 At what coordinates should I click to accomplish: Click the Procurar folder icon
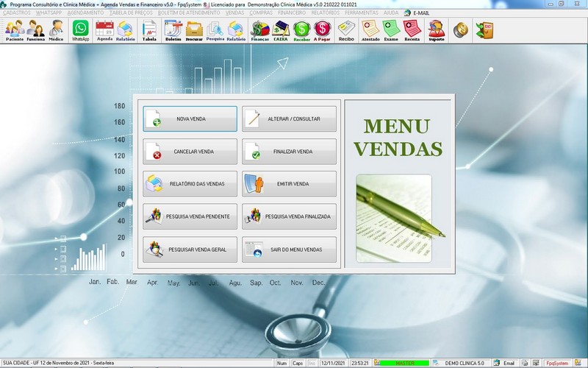point(194,30)
